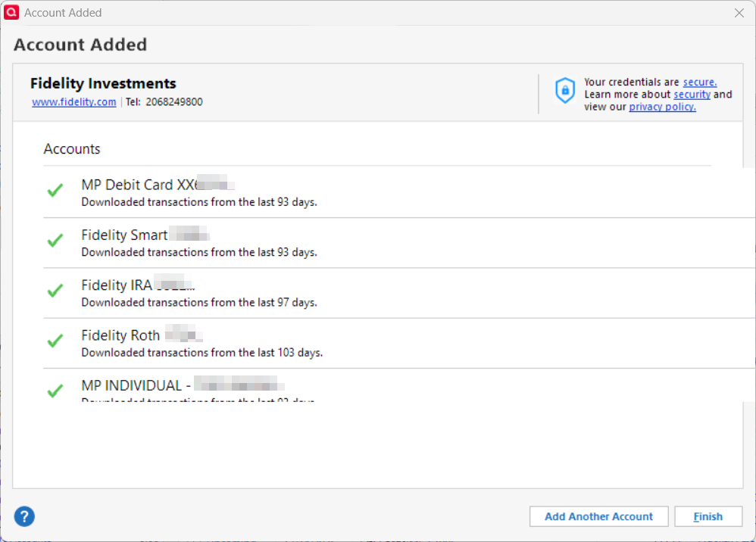The height and width of the screenshot is (542, 756).
Task: Click 'last 103 days' download status text
Action: click(202, 353)
